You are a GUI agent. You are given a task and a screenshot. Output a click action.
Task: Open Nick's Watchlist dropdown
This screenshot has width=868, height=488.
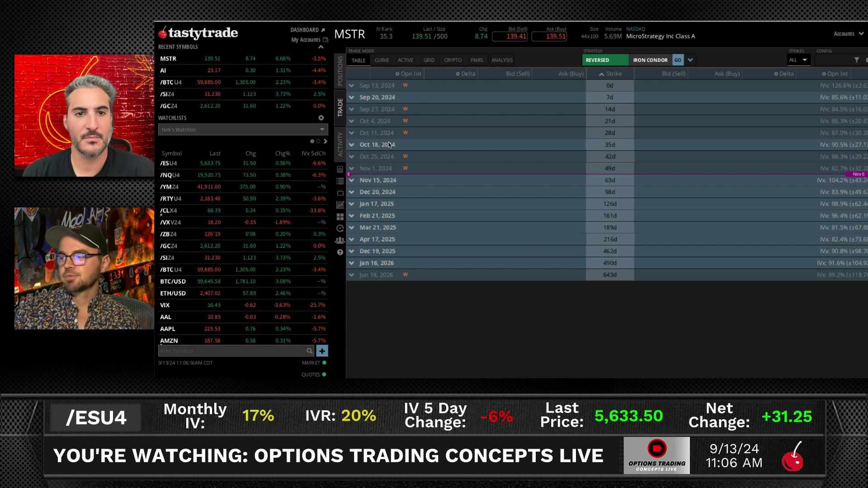(243, 130)
